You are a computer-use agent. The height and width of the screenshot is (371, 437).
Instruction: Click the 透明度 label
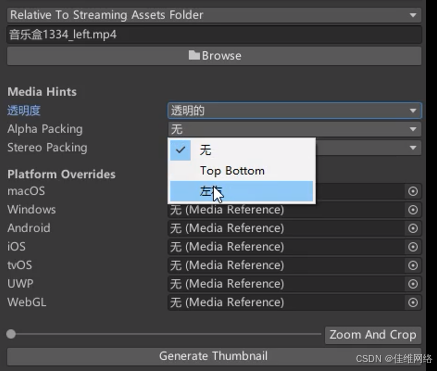[x=24, y=111]
